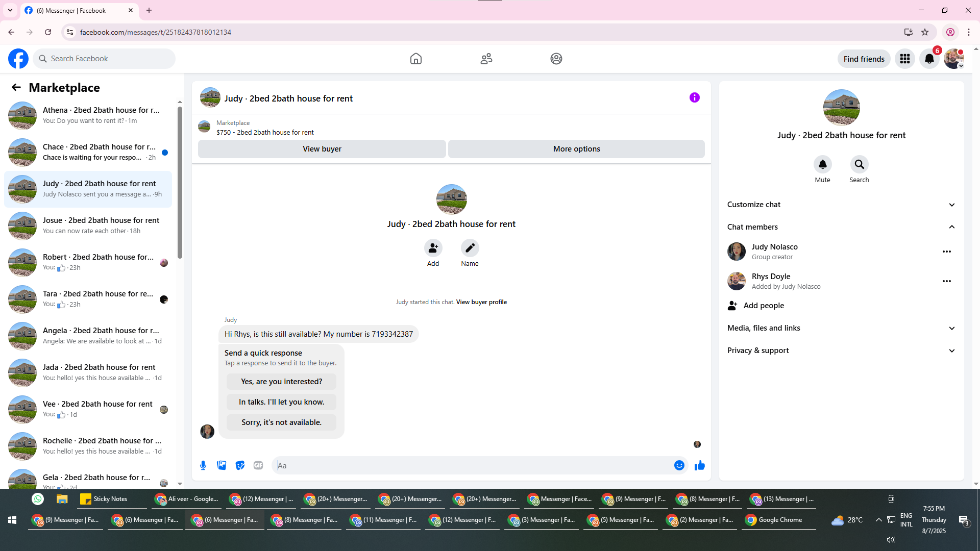Open options for Judy Nolasco member
This screenshot has width=980, height=551.
(x=947, y=252)
